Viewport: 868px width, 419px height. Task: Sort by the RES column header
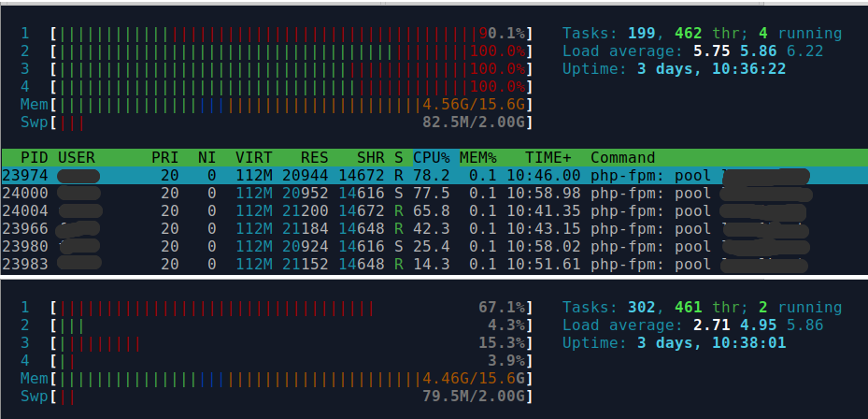tap(314, 157)
